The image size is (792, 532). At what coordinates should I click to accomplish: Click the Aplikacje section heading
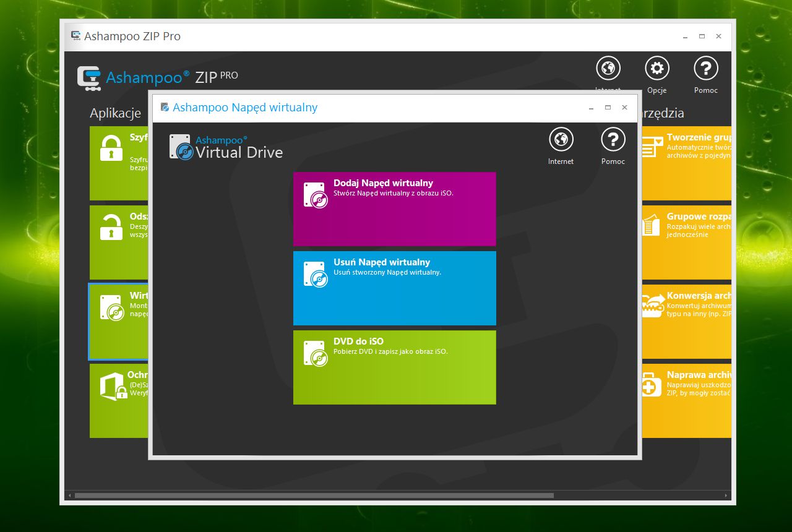tap(116, 113)
